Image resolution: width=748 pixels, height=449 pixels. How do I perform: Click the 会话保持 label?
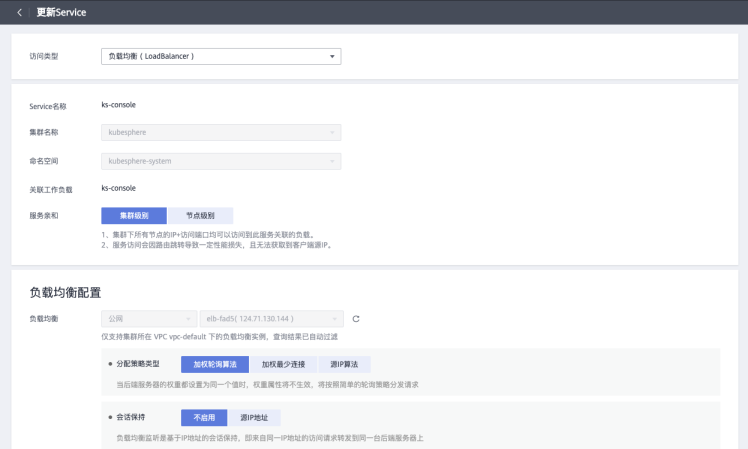click(x=131, y=417)
